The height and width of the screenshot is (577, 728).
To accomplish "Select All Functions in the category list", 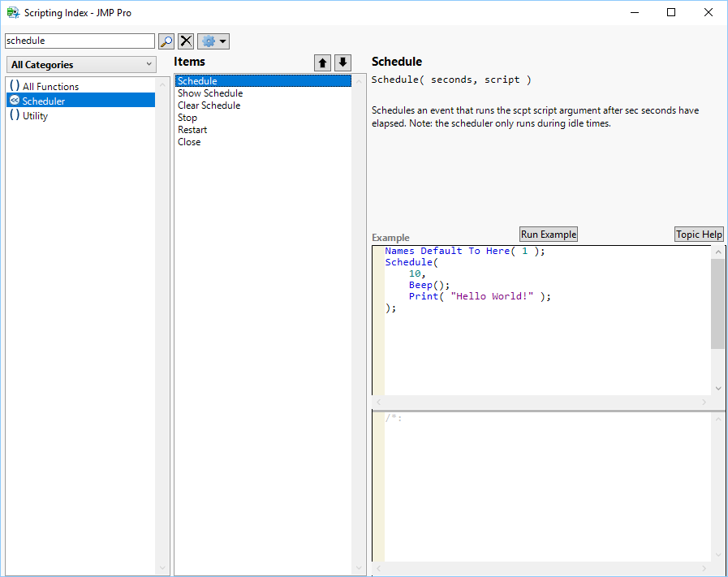I will pyautogui.click(x=49, y=85).
